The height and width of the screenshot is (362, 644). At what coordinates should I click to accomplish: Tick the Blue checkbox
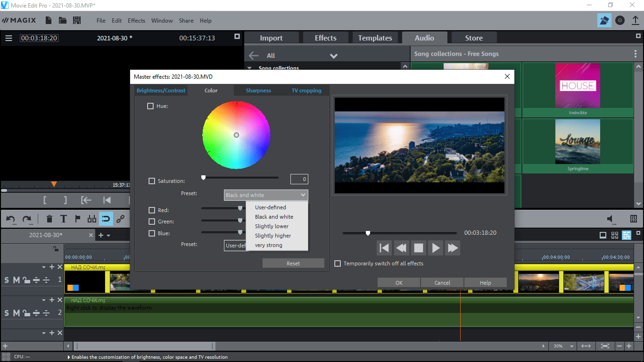(x=152, y=233)
